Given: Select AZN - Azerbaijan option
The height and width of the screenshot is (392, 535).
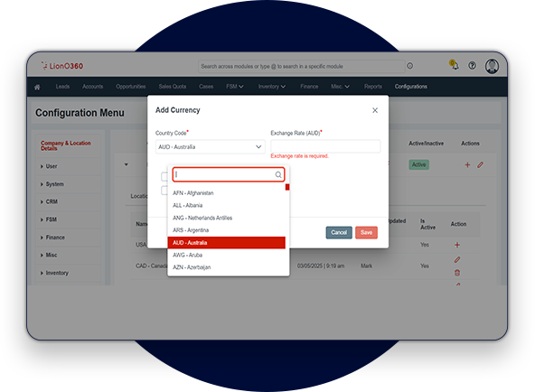Looking at the screenshot, I should click(227, 267).
